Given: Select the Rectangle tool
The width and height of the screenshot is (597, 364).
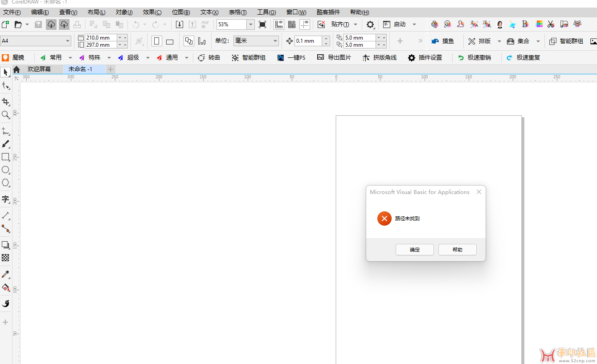Looking at the screenshot, I should 6,157.
